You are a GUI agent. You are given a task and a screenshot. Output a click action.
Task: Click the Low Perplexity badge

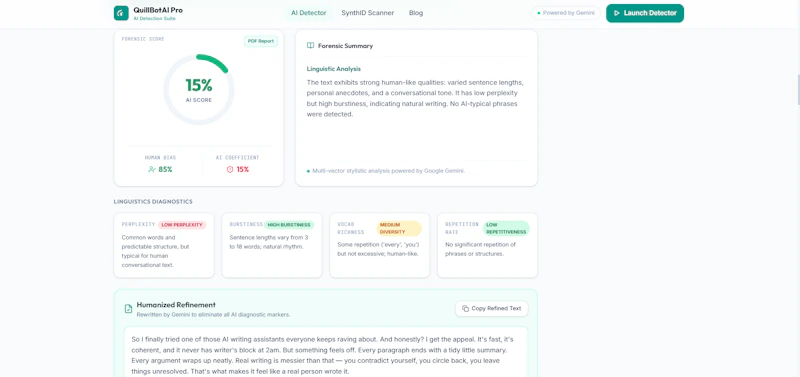point(182,225)
